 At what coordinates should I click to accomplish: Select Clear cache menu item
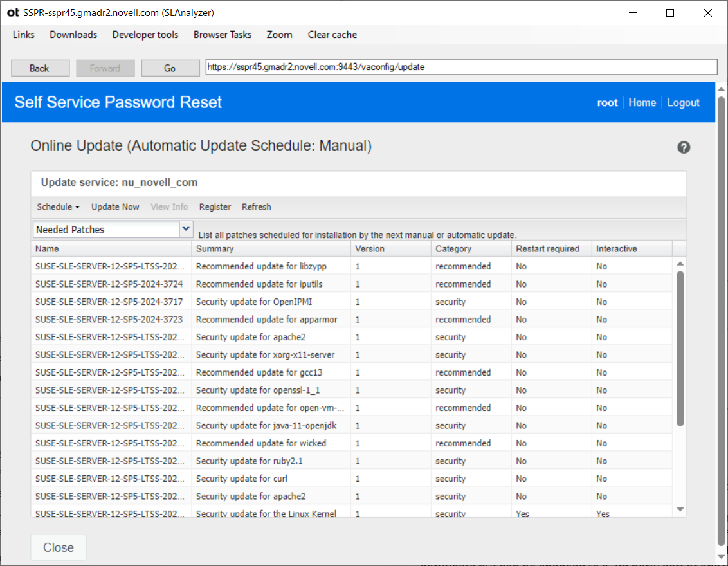332,35
